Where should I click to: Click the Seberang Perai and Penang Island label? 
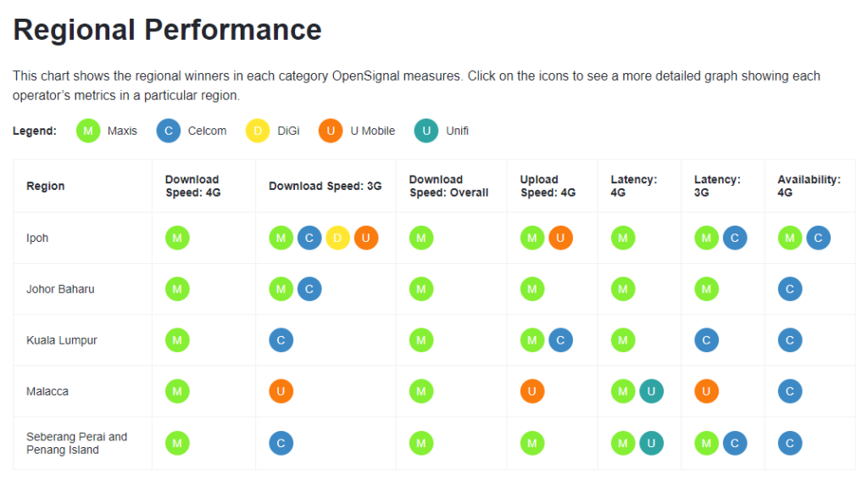76,443
